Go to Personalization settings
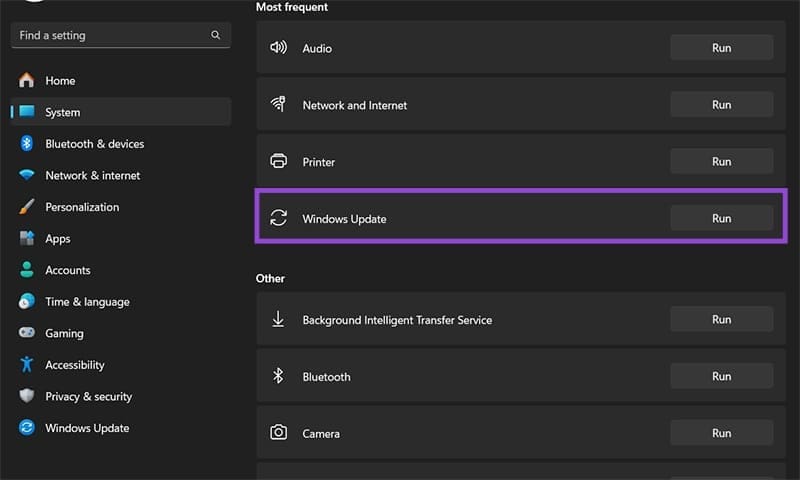The height and width of the screenshot is (480, 800). coord(82,207)
